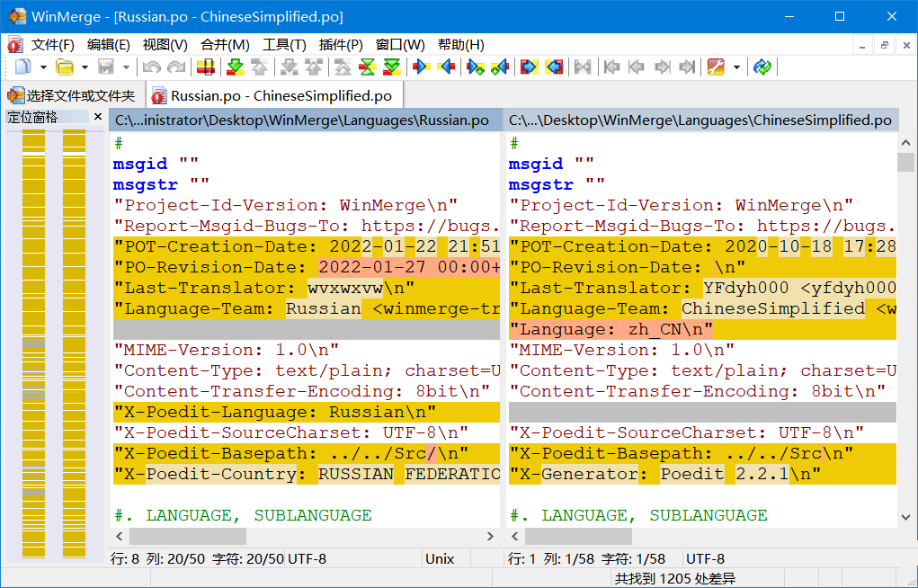Click Copy Right blue arrow icon
The image size is (918, 588).
click(421, 67)
